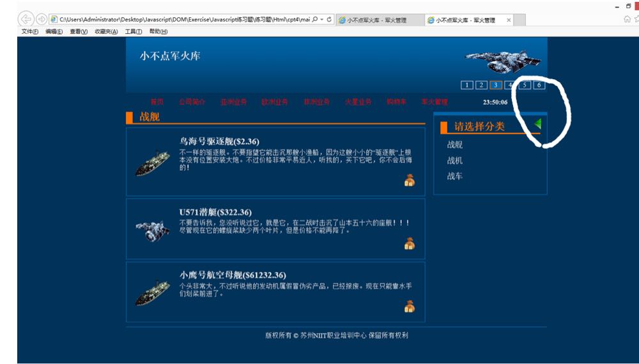This screenshot has height=364, width=639.
Task: Click the 版权所有 copyright footer text
Action: point(337,335)
